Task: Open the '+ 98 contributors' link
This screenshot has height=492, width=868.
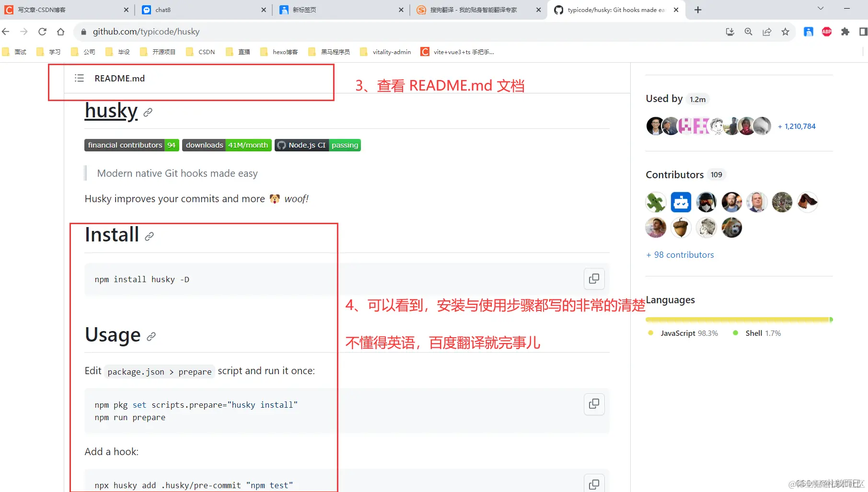Action: (680, 254)
